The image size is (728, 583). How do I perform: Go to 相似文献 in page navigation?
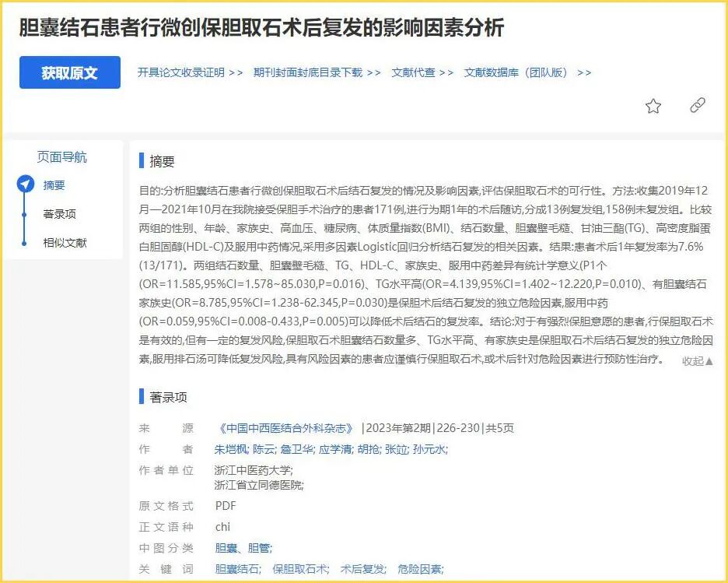tap(65, 243)
